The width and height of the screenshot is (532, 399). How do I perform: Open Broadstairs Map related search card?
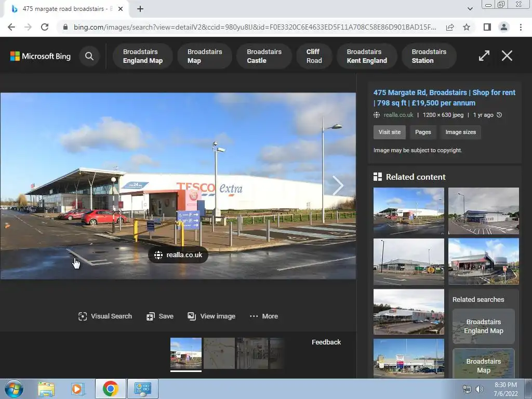tap(484, 363)
